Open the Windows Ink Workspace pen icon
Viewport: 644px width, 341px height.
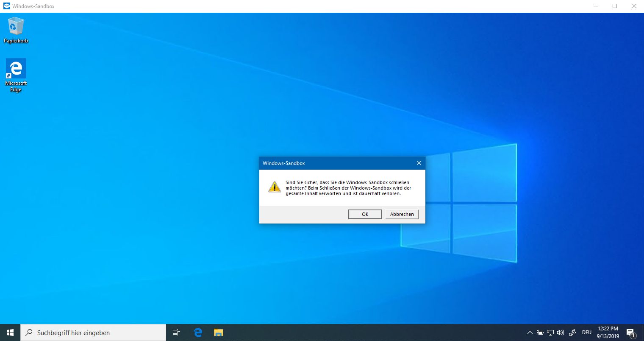[x=572, y=333]
